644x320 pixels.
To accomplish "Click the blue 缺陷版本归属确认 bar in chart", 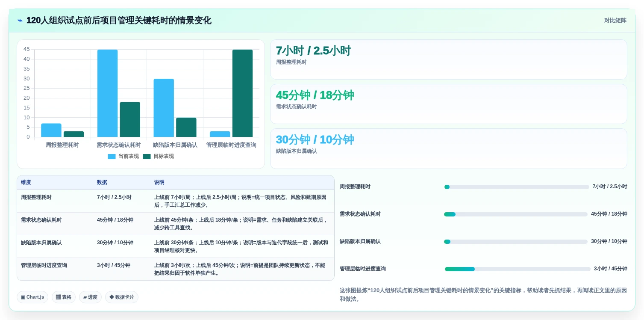I will coord(164,108).
